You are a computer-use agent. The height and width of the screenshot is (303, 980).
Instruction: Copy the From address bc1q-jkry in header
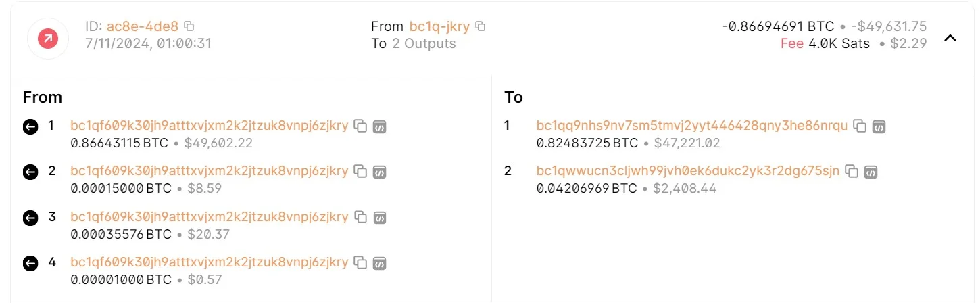pyautogui.click(x=481, y=26)
